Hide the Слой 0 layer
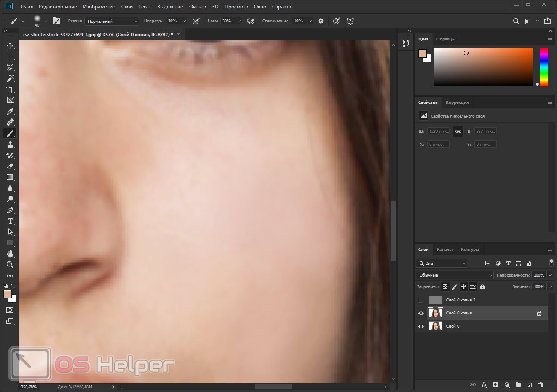This screenshot has width=557, height=392. coord(421,326)
